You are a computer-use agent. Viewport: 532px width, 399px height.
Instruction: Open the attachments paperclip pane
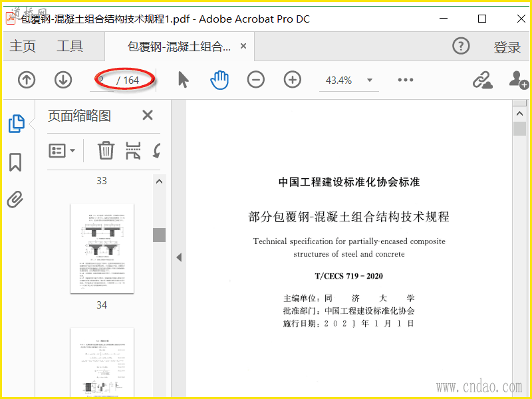(x=15, y=199)
